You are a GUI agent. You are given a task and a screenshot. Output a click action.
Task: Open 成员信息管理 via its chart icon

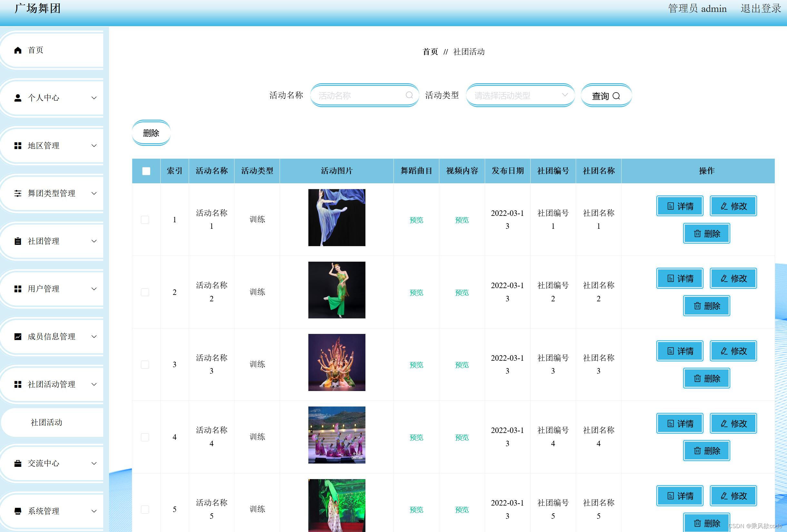18,336
